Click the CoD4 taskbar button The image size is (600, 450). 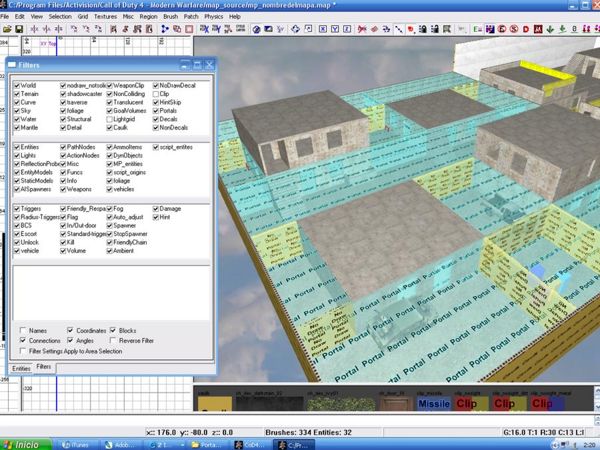click(x=251, y=445)
